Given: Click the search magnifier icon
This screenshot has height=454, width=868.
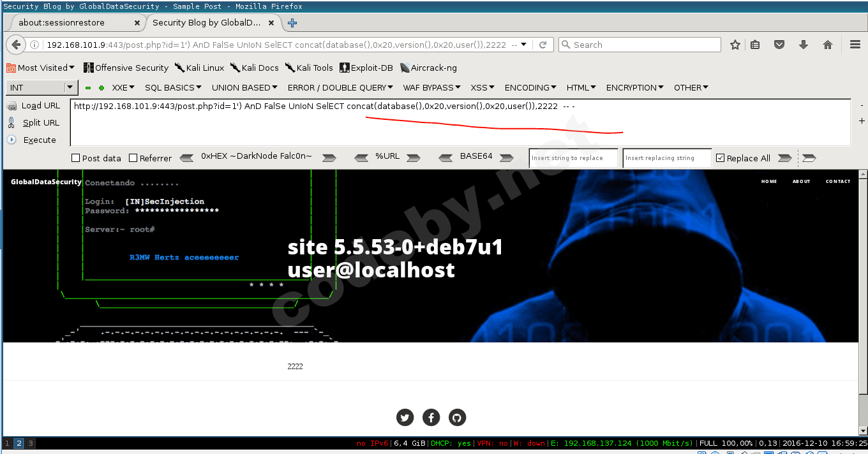Looking at the screenshot, I should (565, 45).
